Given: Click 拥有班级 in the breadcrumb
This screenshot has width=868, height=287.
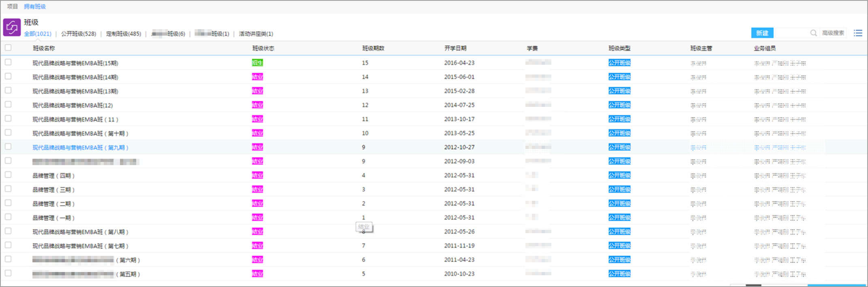Looking at the screenshot, I should click(x=35, y=6).
